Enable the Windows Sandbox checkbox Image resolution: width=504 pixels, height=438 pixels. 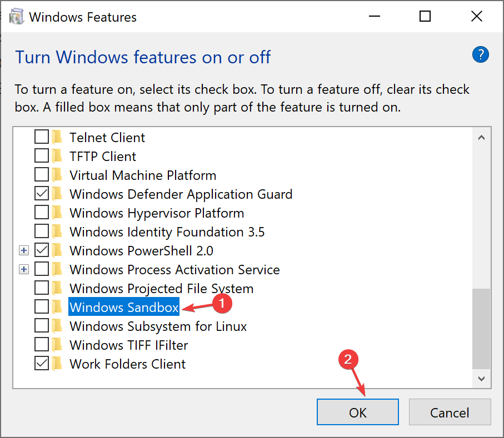pos(42,306)
